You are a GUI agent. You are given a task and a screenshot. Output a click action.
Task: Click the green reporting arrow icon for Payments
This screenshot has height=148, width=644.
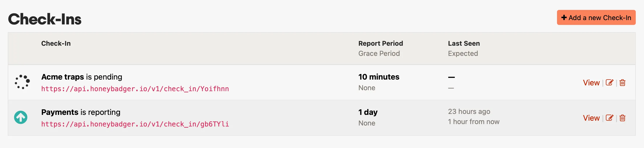[21, 117]
